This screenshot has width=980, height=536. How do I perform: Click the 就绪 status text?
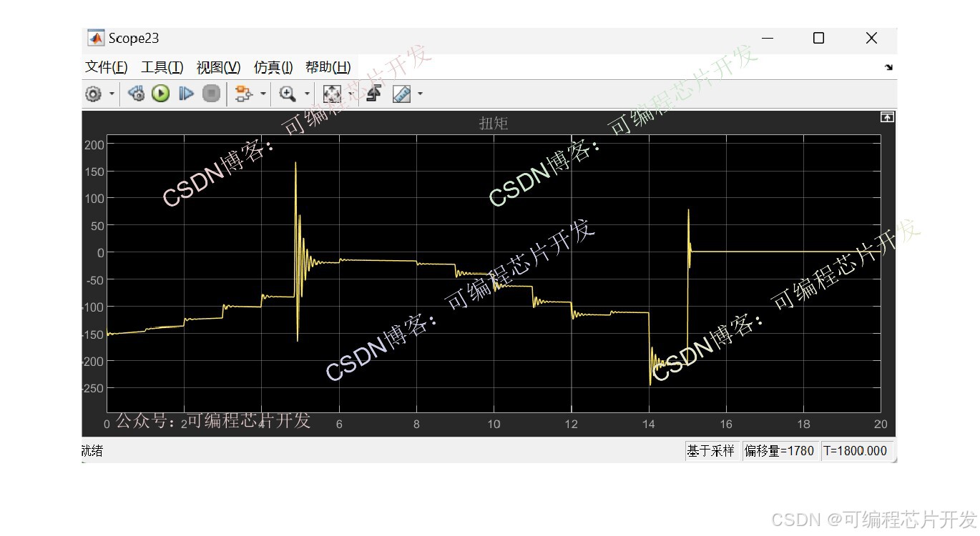pyautogui.click(x=92, y=451)
